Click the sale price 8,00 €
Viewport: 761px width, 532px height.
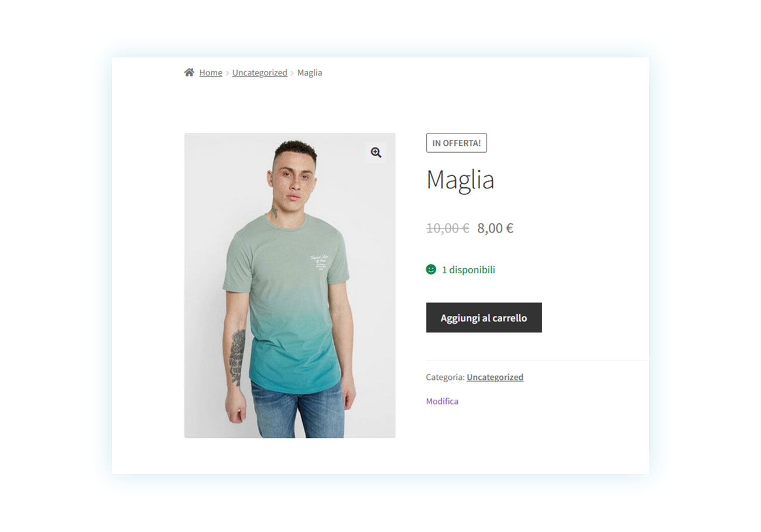point(495,228)
